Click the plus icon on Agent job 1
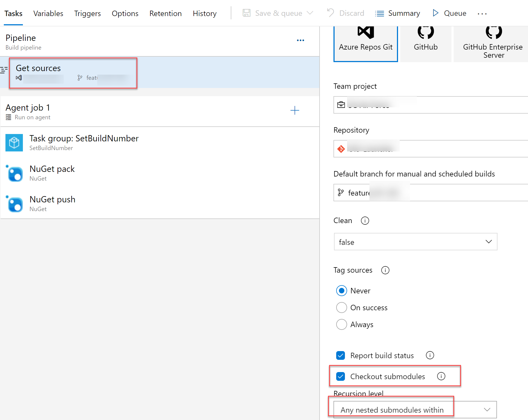528x420 pixels. 295,111
